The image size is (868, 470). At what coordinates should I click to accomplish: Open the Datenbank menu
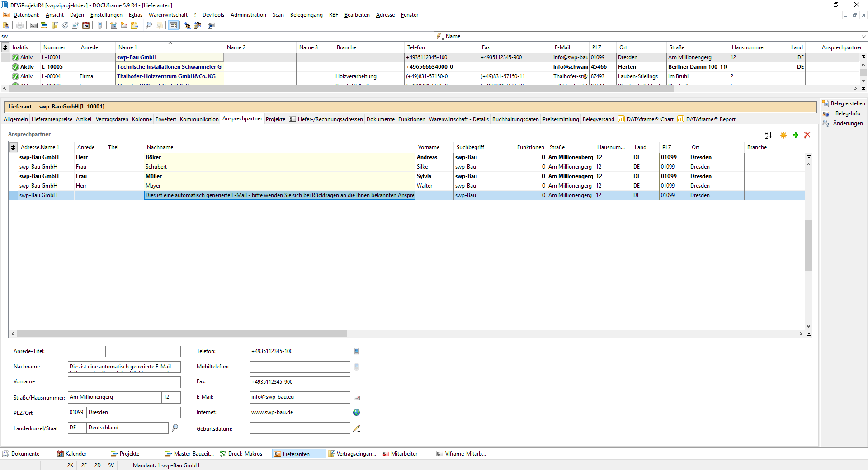click(x=26, y=15)
